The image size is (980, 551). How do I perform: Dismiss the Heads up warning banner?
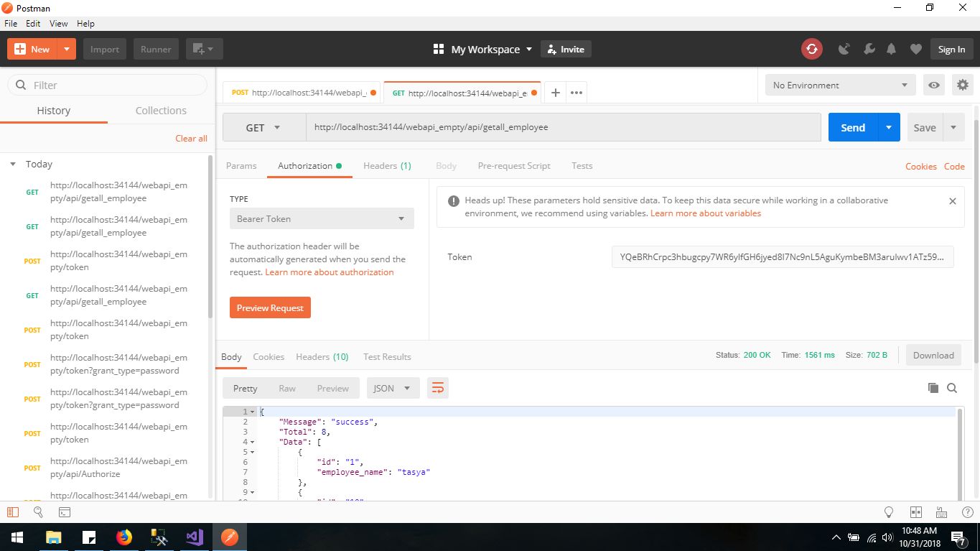pyautogui.click(x=952, y=201)
